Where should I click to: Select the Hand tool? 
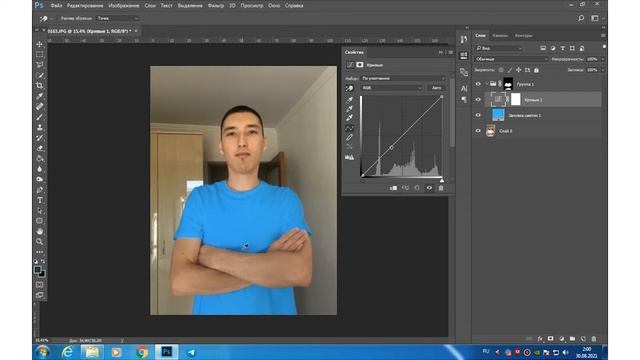tap(40, 231)
